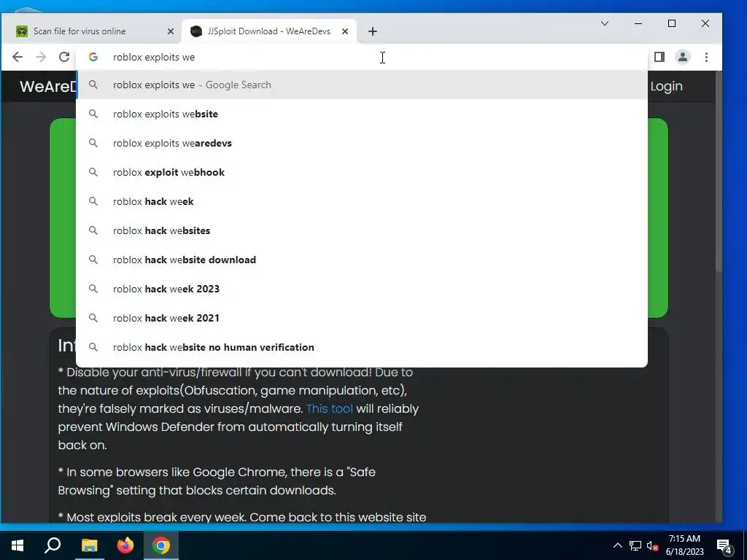
Task: Click search icon beside roblox exploits website
Action: click(x=93, y=114)
